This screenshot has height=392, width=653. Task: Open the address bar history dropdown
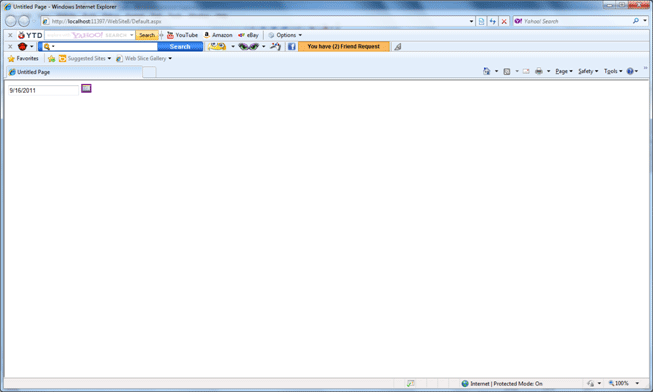tap(471, 21)
